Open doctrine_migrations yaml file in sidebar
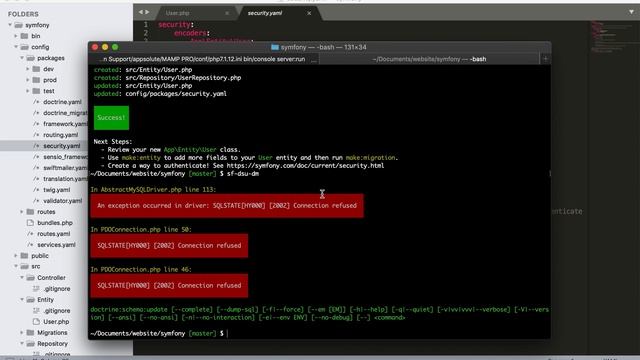 tap(65, 113)
